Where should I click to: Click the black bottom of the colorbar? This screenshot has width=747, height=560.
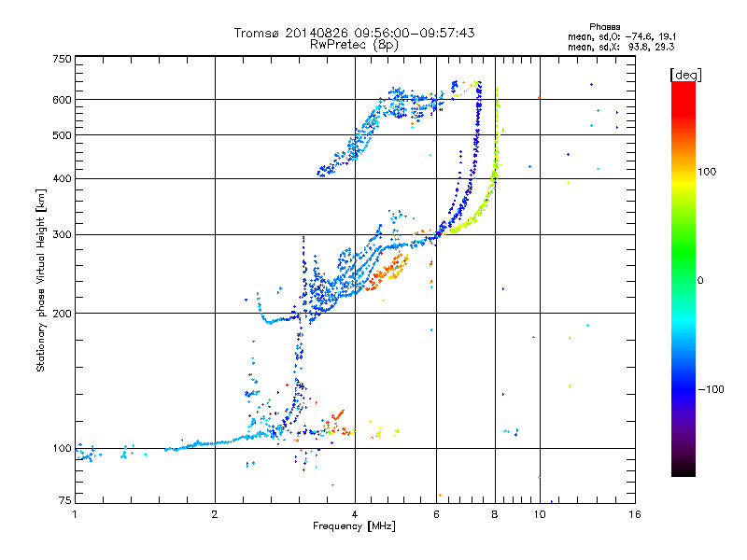[x=684, y=469]
